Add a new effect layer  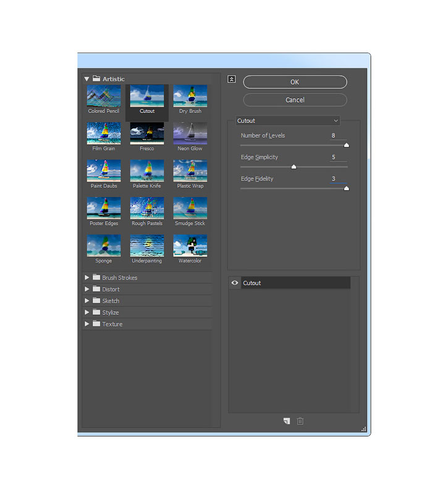(287, 421)
